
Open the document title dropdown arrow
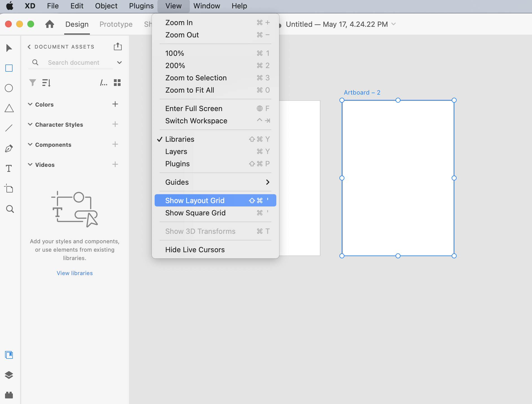[x=394, y=24]
